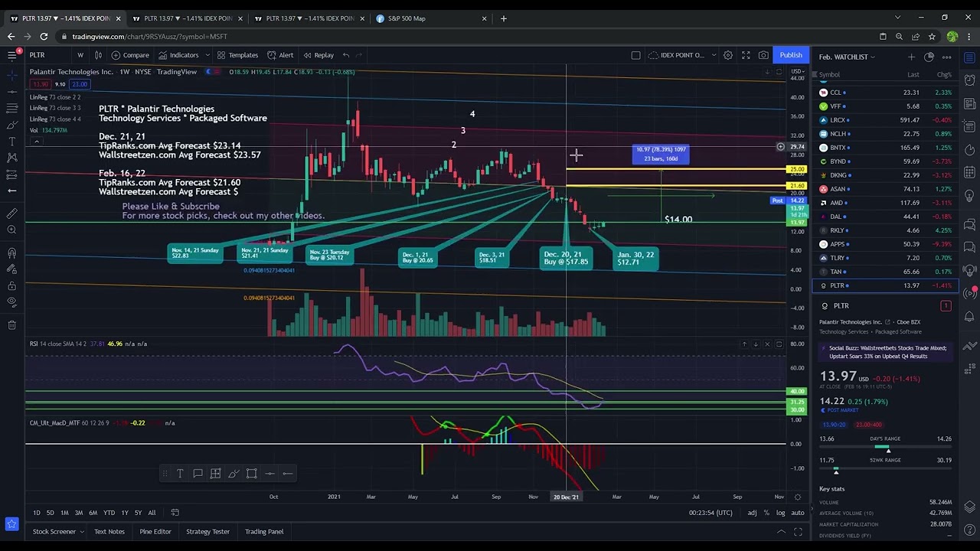Open Alerts panel from right sidebar
The width and height of the screenshot is (980, 551).
(x=970, y=80)
